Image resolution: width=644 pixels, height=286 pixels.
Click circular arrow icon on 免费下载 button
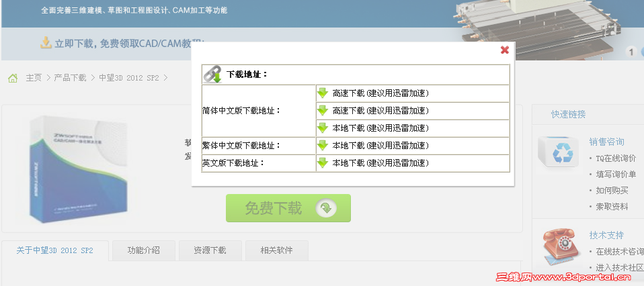[326, 208]
